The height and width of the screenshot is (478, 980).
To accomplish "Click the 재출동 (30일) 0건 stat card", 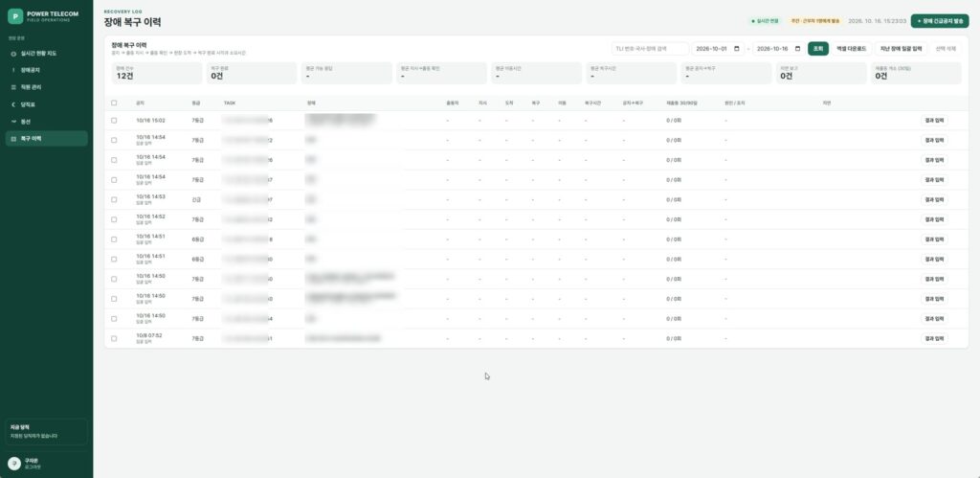I will (916, 73).
